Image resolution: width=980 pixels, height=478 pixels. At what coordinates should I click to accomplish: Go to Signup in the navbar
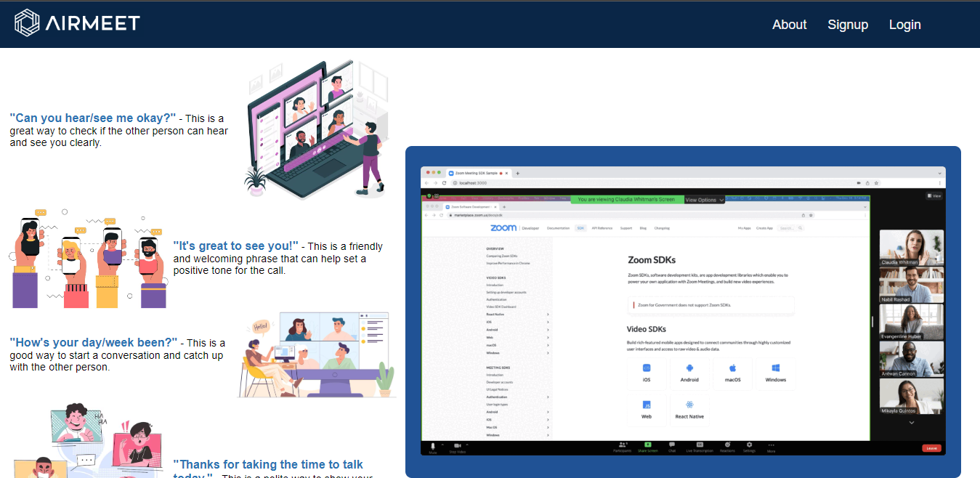click(848, 25)
